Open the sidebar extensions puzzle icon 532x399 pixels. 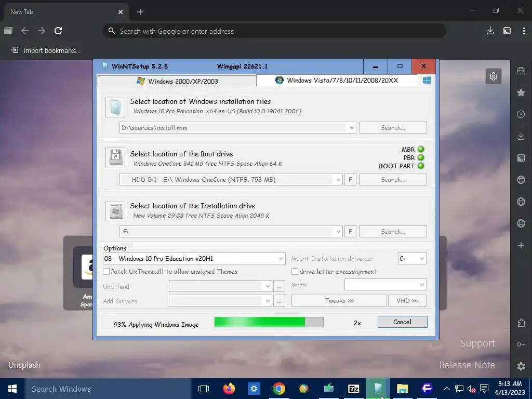pyautogui.click(x=521, y=322)
